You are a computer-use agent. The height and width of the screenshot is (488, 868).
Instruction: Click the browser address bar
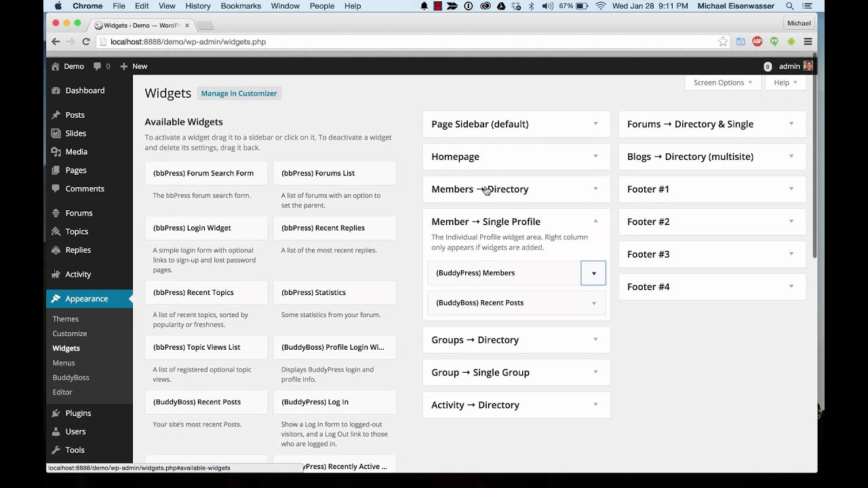click(x=407, y=41)
